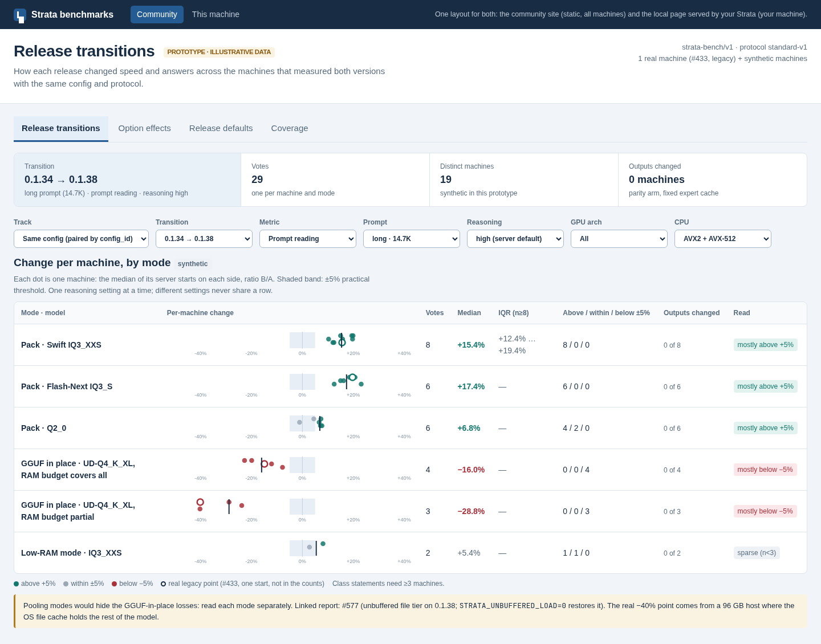Click the −28.8% median value
This screenshot has width=821, height=644.
471,511
